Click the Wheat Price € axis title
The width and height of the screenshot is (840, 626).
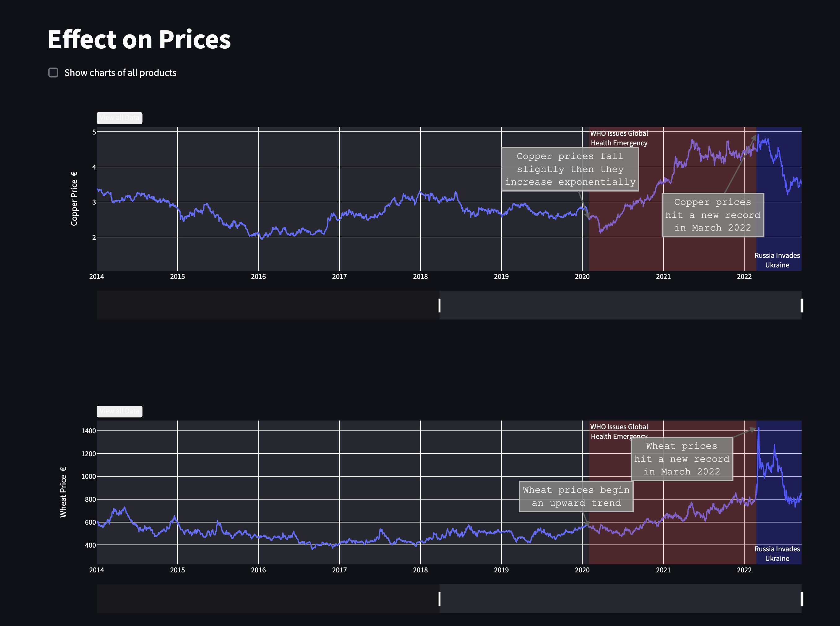pos(63,492)
